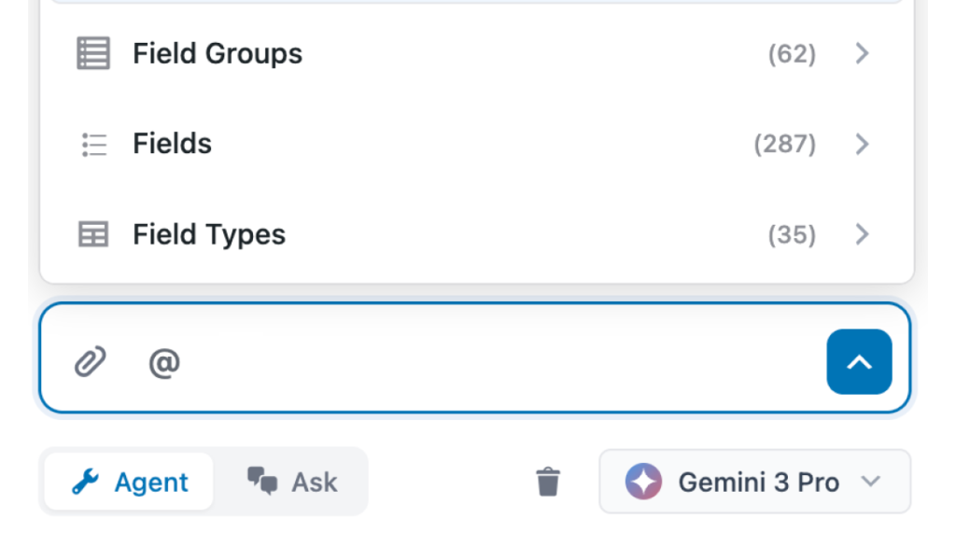Click the wrench icon in Agent
The image size is (956, 560).
point(85,482)
